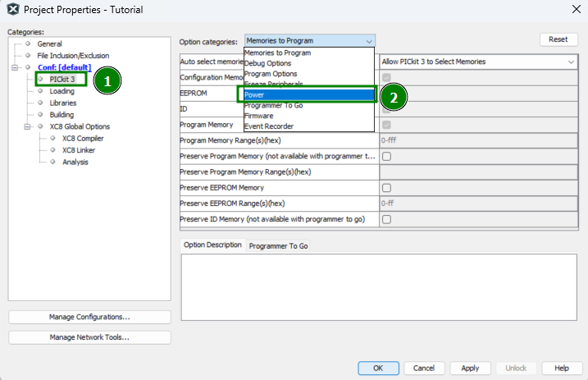Select the Loading category

coord(62,91)
